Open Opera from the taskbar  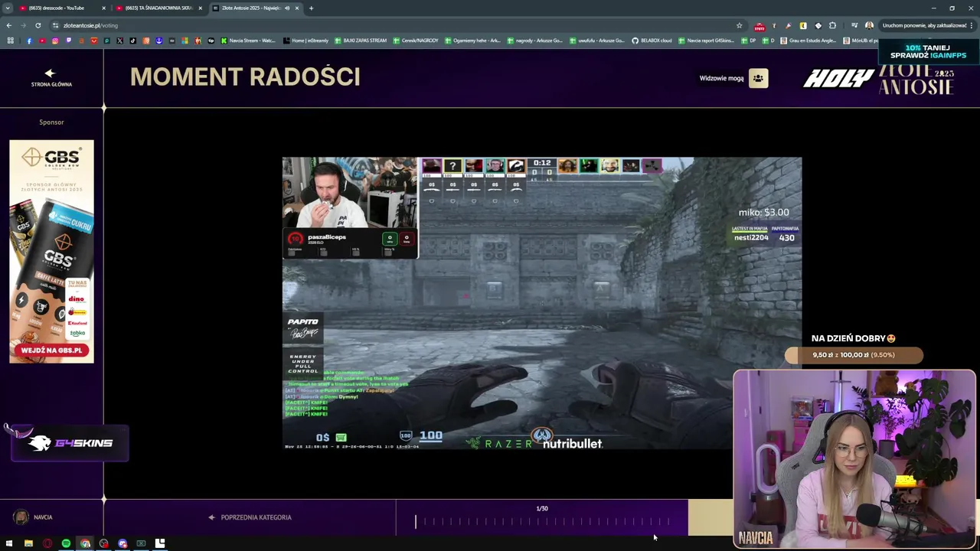[x=47, y=543]
